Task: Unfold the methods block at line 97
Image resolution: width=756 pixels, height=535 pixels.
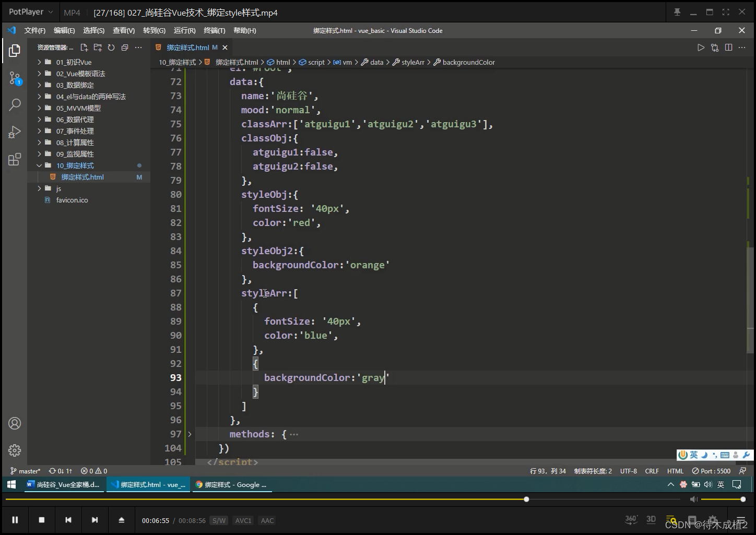Action: point(190,434)
